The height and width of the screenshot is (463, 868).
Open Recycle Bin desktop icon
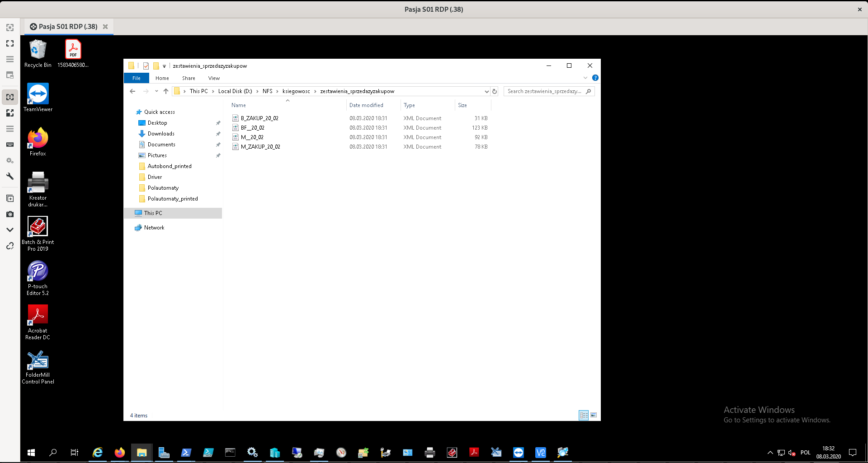pos(38,53)
